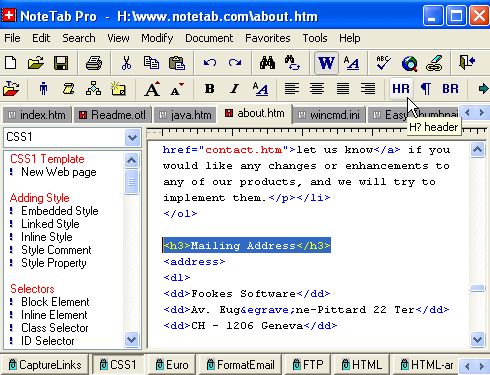Click the sparkling new folder icon

coord(118,89)
